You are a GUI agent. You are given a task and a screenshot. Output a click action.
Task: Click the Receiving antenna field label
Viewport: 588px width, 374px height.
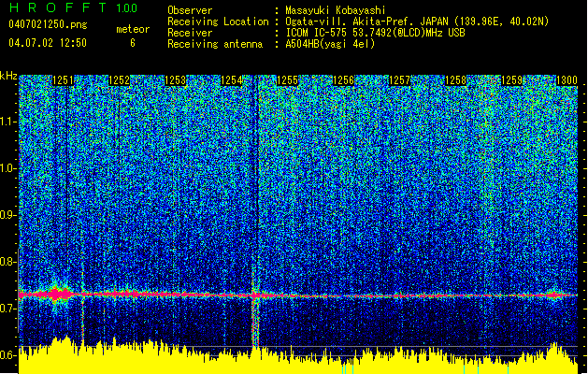[215, 44]
